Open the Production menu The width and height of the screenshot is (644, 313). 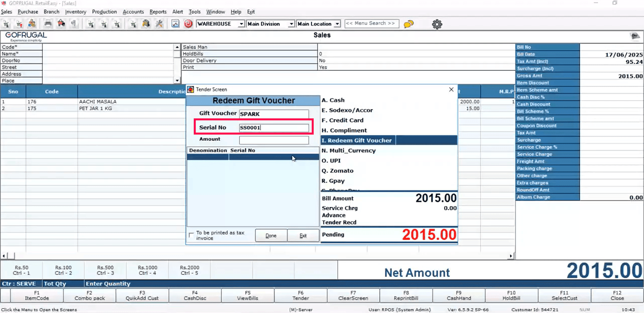[104, 12]
